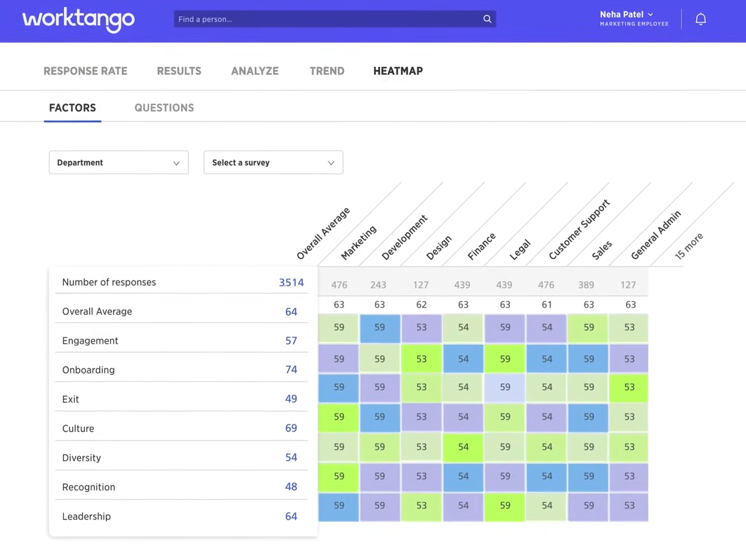This screenshot has height=560, width=746.
Task: Open the Select a survey dropdown
Action: pyautogui.click(x=273, y=162)
